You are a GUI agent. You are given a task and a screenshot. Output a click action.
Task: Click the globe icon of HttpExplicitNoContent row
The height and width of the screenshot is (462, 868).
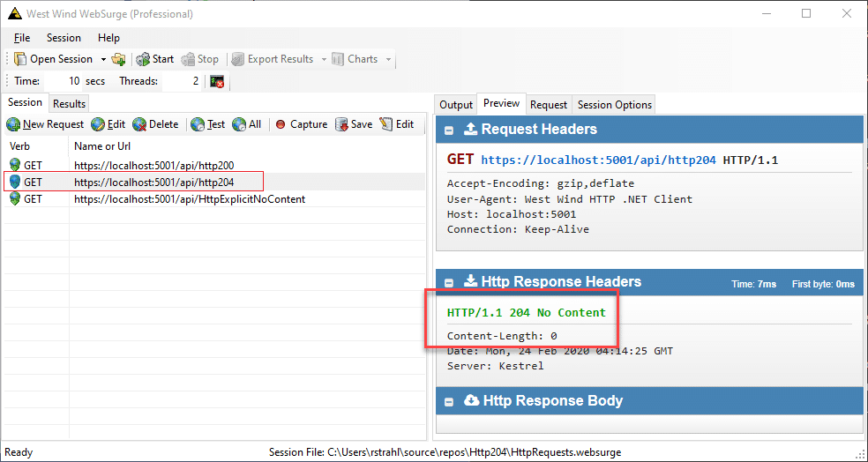15,198
